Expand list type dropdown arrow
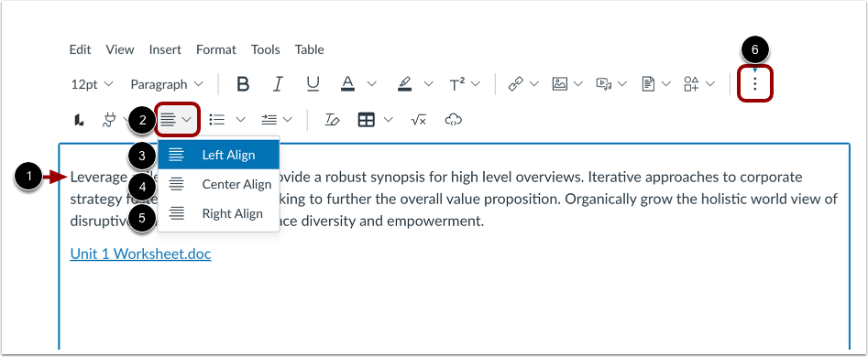 240,119
